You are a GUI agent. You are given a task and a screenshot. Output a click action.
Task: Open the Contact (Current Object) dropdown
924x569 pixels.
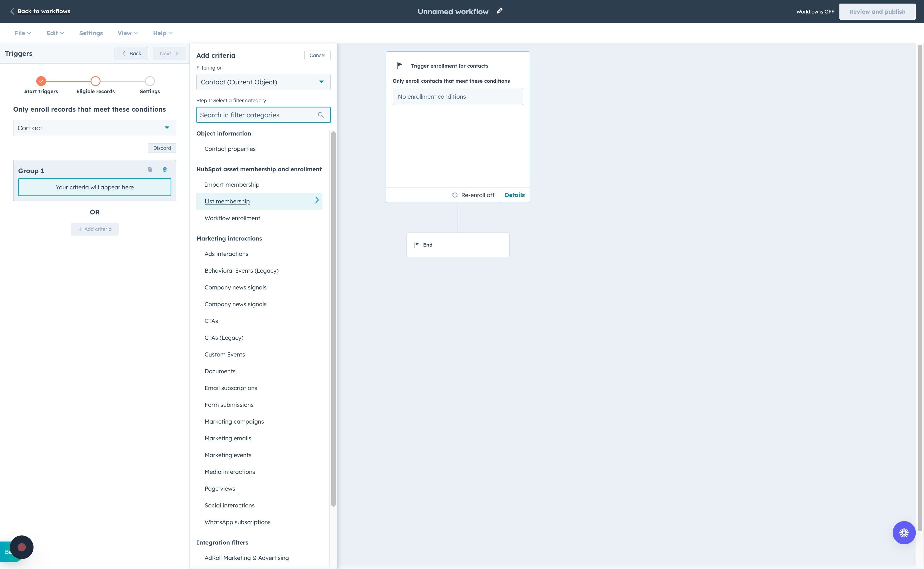263,82
